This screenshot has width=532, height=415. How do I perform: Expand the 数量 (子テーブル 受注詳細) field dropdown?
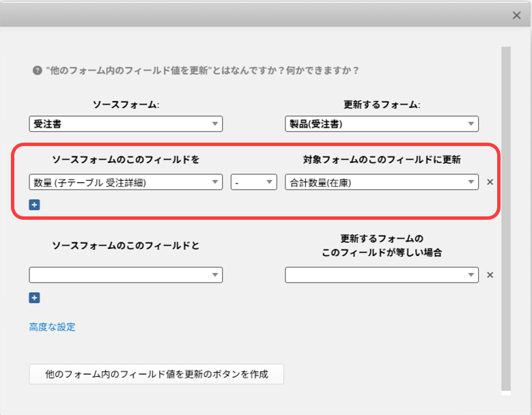coord(126,182)
